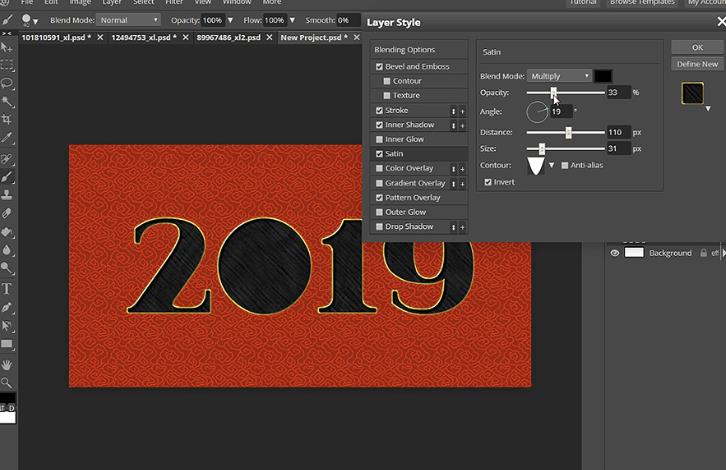
Task: Click the Size slider handle
Action: (541, 149)
